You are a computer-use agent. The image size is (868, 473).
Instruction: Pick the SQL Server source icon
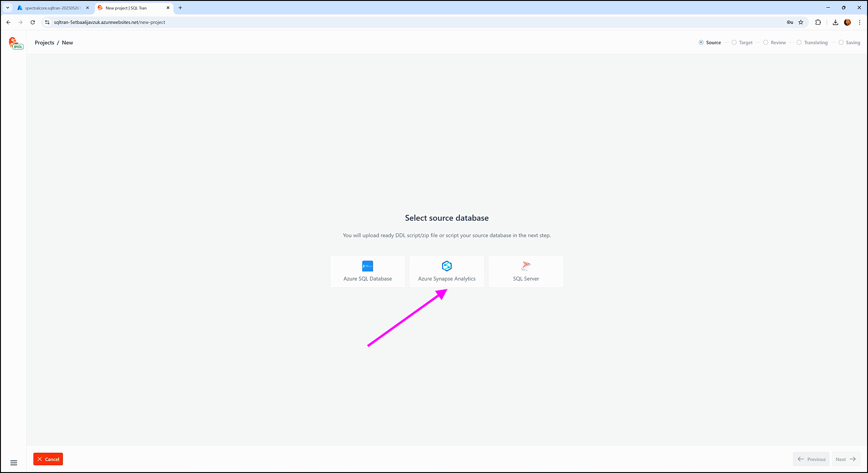[526, 266]
